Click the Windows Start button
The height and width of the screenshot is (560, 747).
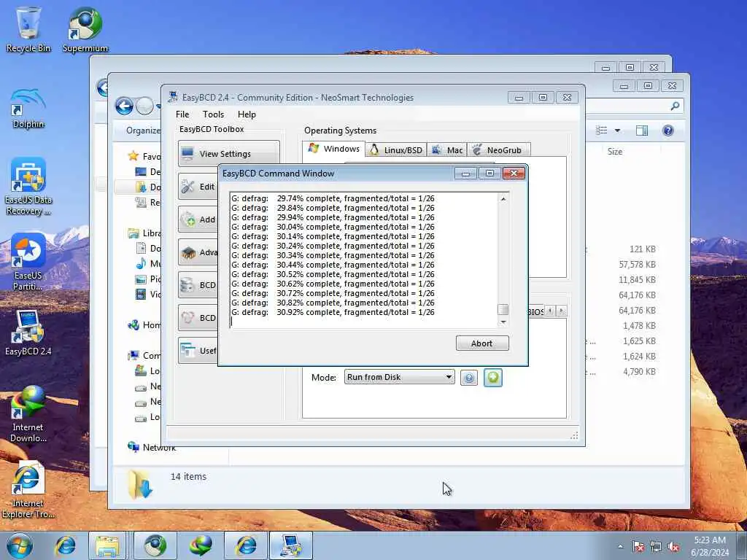(x=20, y=545)
